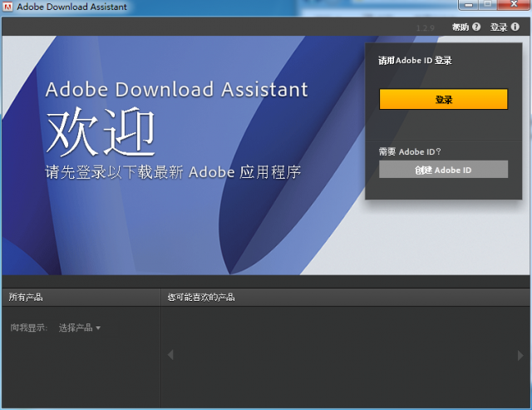Click the disabled maximize window button
Image resolution: width=532 pixels, height=410 pixels.
pos(488,4)
